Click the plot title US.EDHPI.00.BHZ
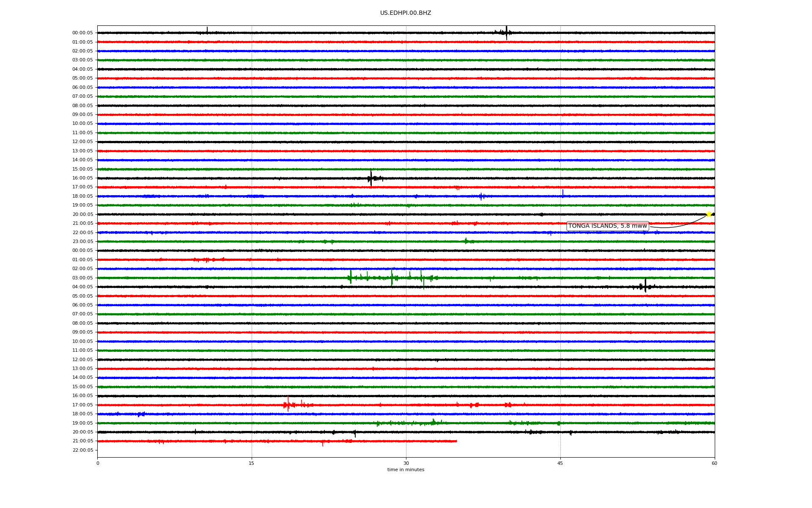The height and width of the screenshot is (508, 812). (x=405, y=13)
